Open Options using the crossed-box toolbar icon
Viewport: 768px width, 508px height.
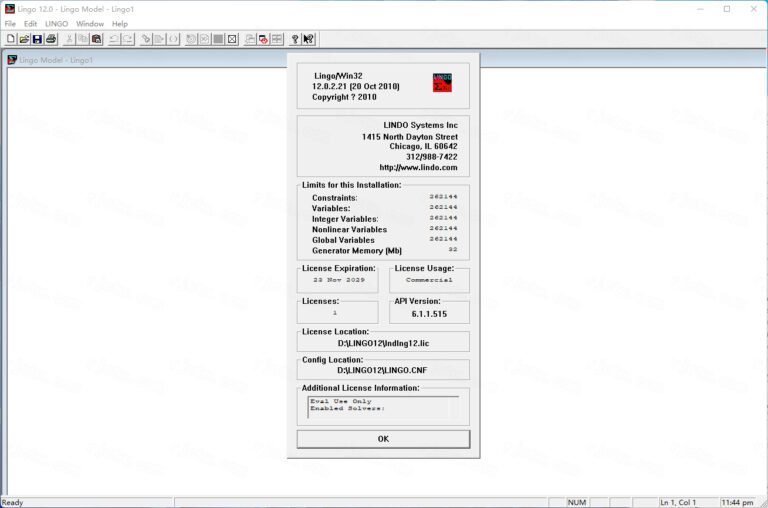click(232, 39)
